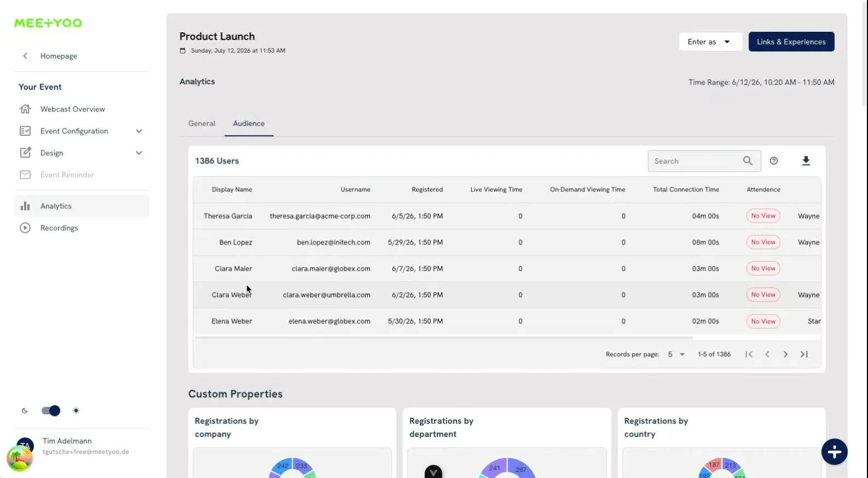Sort by the Display Name column header
Screen dimensions: 868x478
click(232, 190)
